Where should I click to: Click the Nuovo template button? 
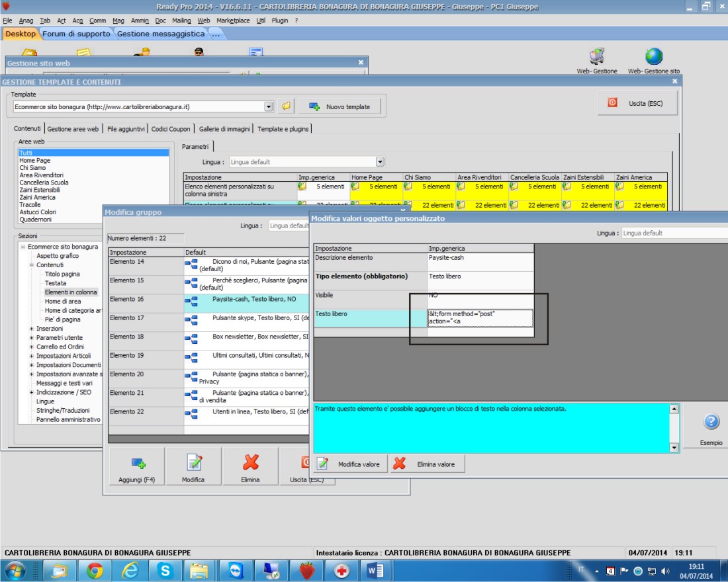[x=341, y=106]
